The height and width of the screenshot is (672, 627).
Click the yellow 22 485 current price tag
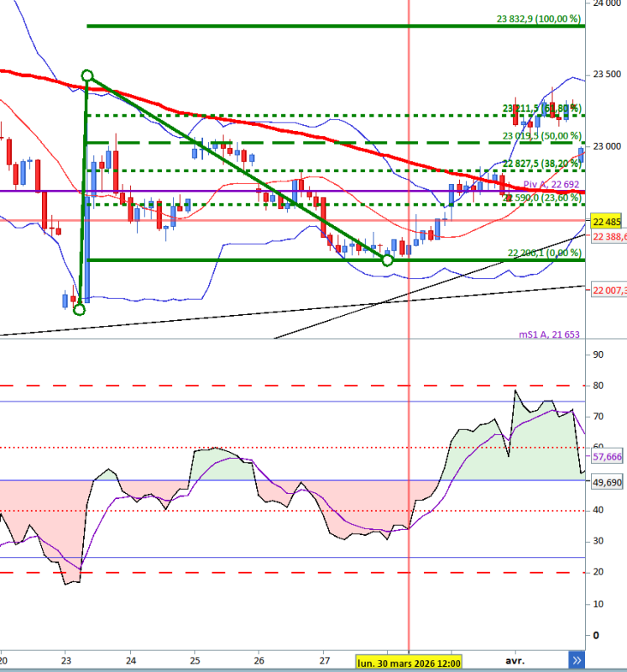[x=607, y=222]
